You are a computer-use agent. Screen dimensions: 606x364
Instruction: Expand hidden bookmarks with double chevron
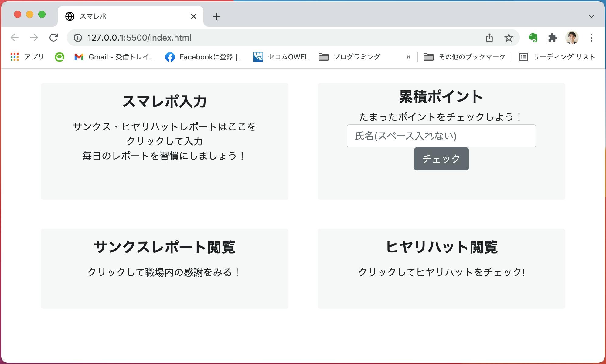(x=408, y=57)
